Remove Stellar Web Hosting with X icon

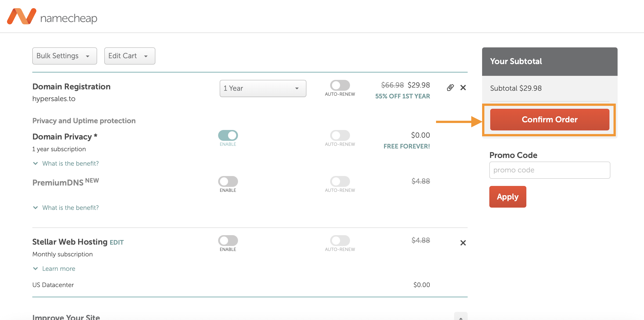tap(463, 243)
